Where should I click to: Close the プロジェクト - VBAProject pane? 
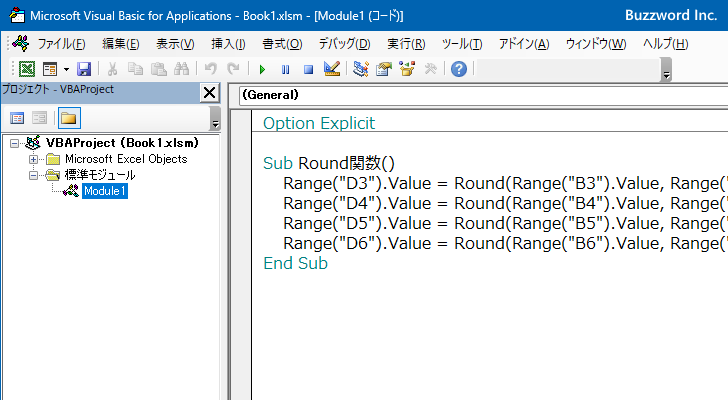[209, 93]
